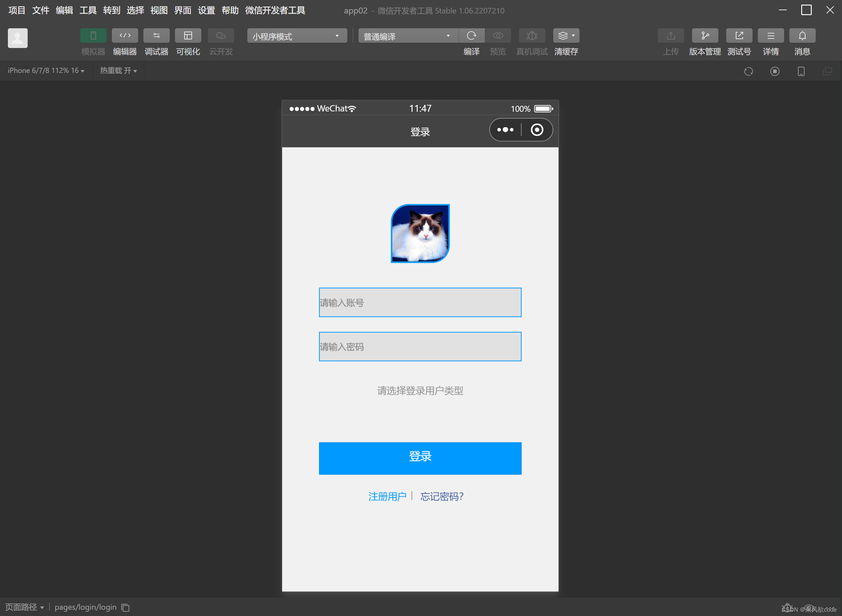Click the 上传 upload icon

670,36
